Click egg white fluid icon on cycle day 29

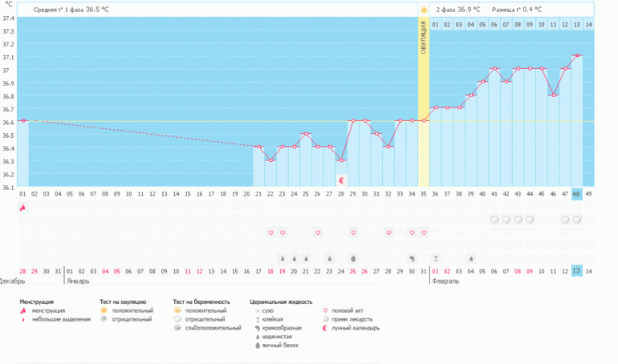(x=353, y=258)
